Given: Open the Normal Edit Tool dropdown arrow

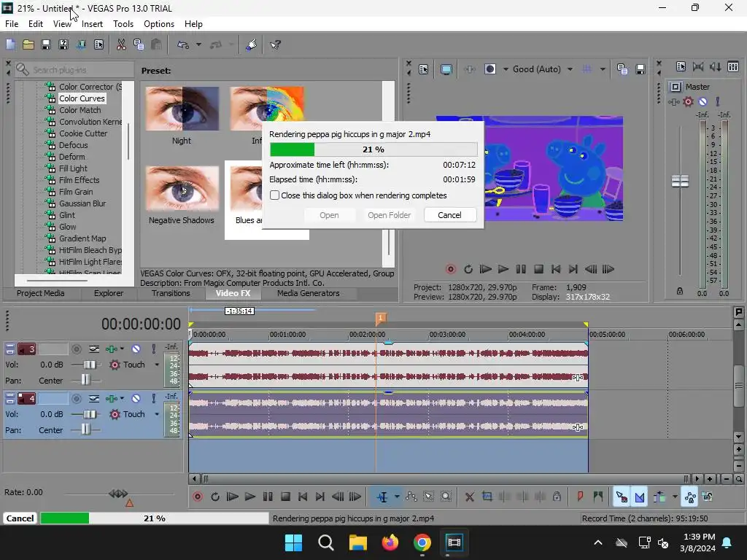Looking at the screenshot, I should pos(397,497).
